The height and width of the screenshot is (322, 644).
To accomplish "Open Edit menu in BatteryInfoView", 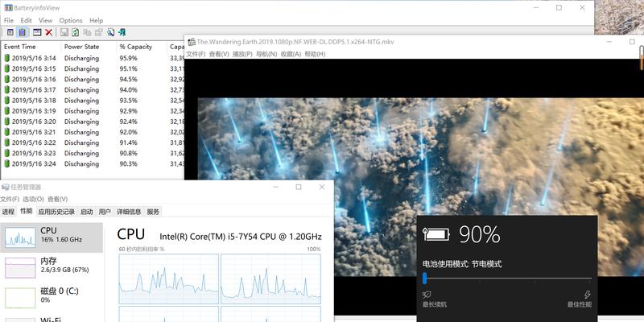I will [26, 20].
